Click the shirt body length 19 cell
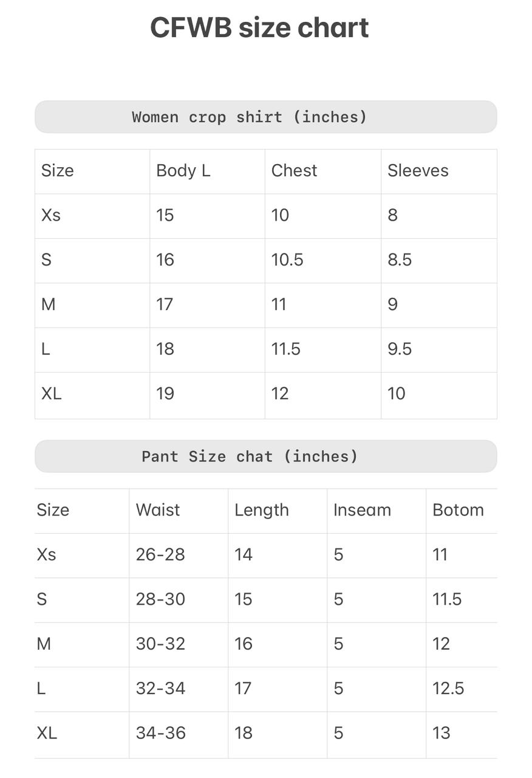Screen dimensions: 532x778 [x=165, y=394]
